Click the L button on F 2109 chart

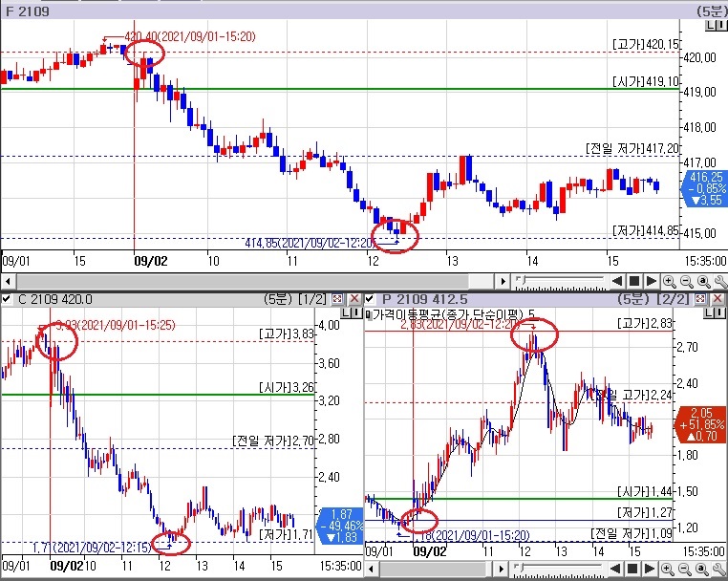click(712, 26)
